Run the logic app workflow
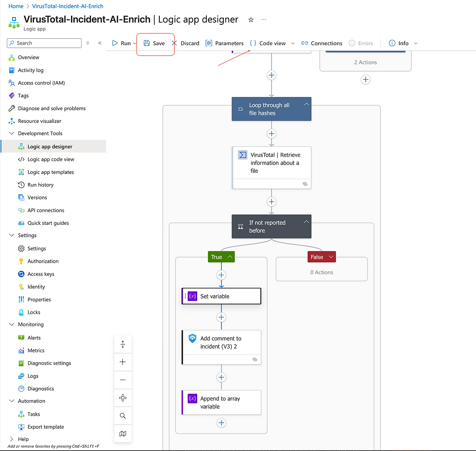This screenshot has width=476, height=451. coord(121,43)
